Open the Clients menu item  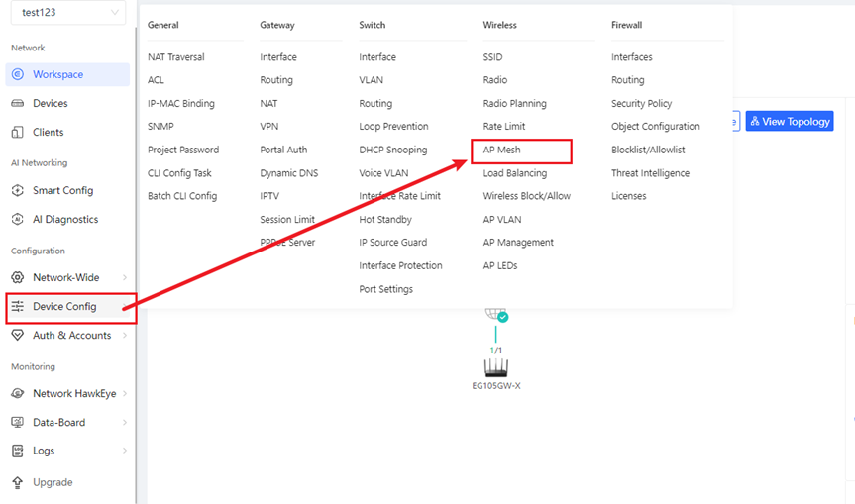[67, 132]
